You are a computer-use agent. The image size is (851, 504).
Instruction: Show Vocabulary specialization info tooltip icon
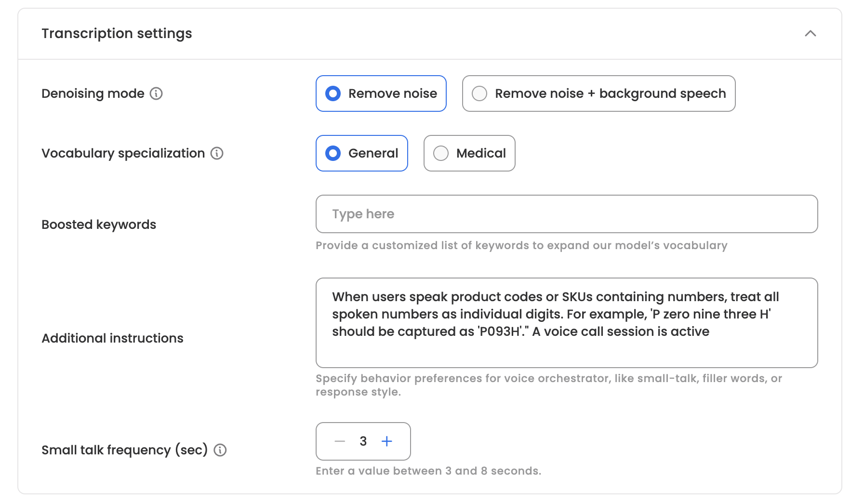(x=217, y=153)
